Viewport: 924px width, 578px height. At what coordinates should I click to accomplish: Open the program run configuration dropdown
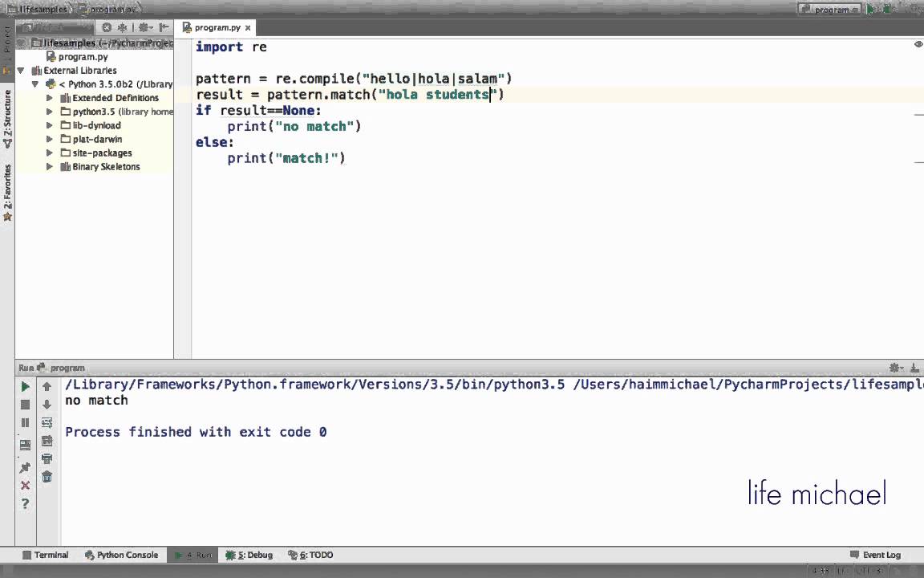tap(829, 10)
